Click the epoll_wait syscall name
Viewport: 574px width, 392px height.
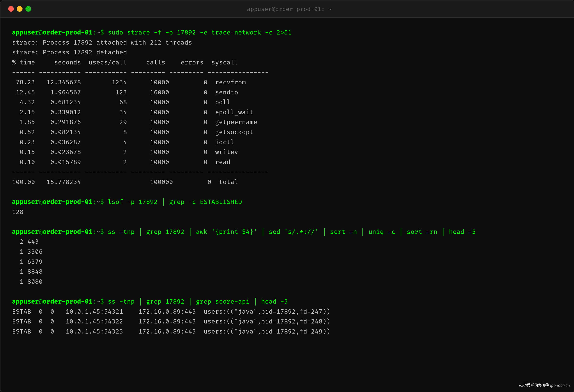[x=234, y=112]
